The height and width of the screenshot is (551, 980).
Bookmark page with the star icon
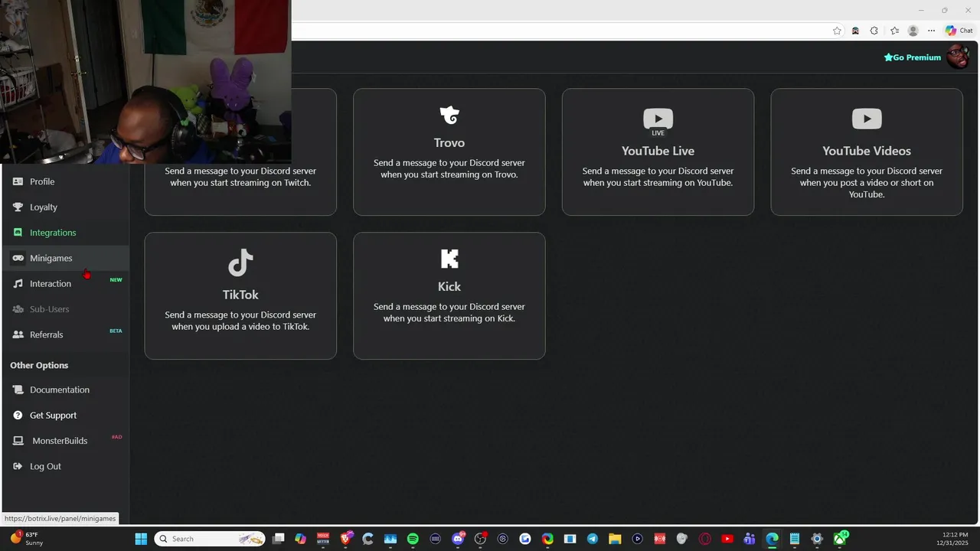pos(837,31)
